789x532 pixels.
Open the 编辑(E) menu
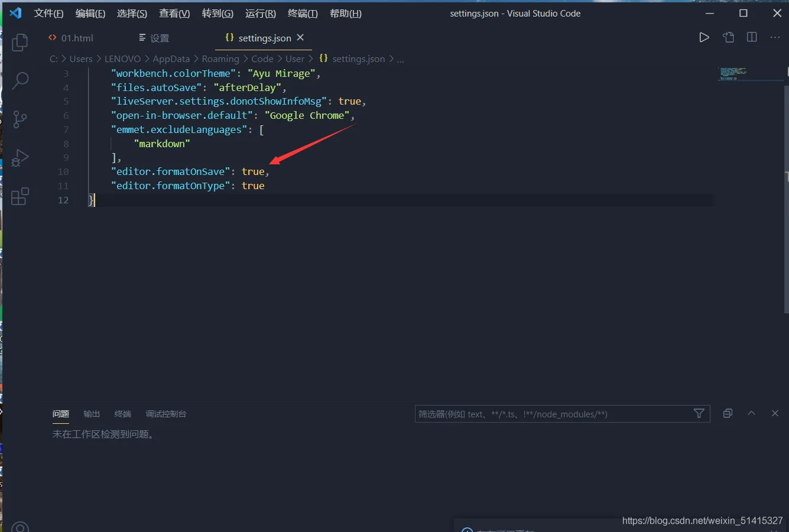pos(90,14)
